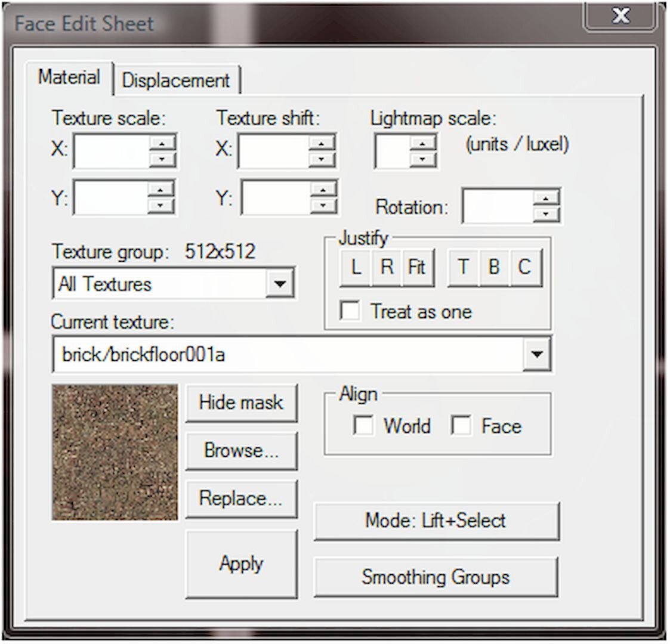Viewport: 670px width, 644px height.
Task: Select the Material tab
Action: tap(69, 78)
